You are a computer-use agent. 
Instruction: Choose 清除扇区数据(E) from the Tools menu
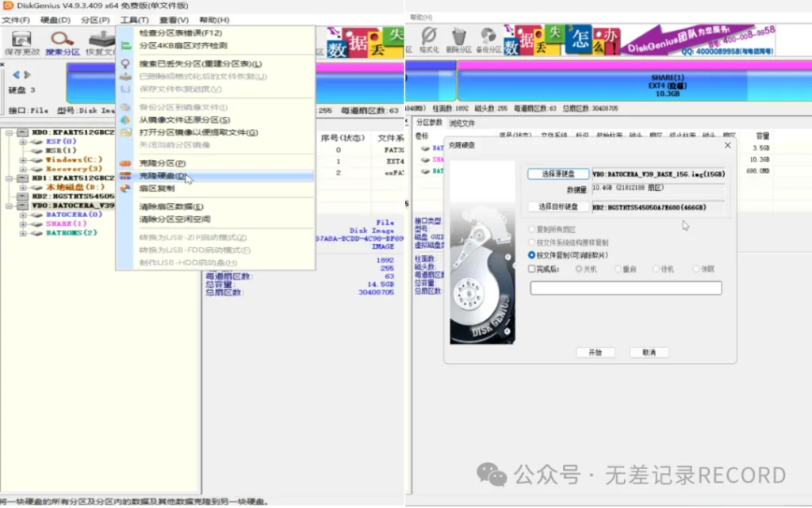tap(171, 206)
